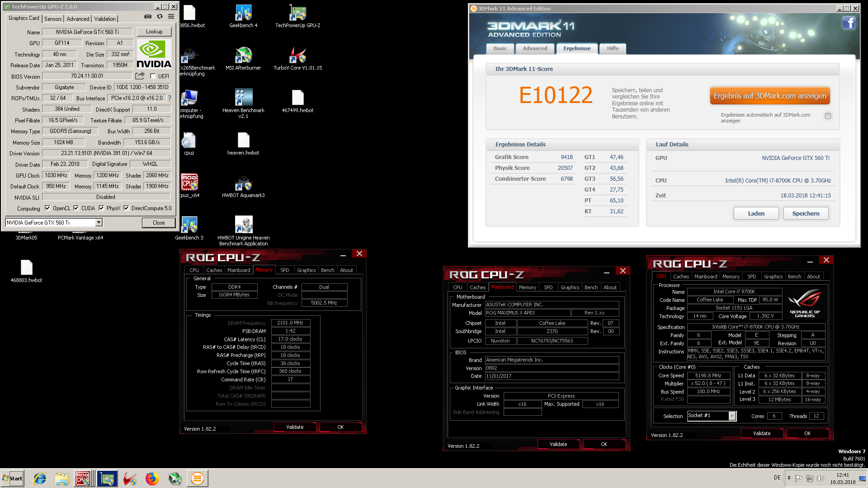Open TechPowerUp GPU-Z desktop shortcut
The image size is (868, 488).
tap(298, 17)
